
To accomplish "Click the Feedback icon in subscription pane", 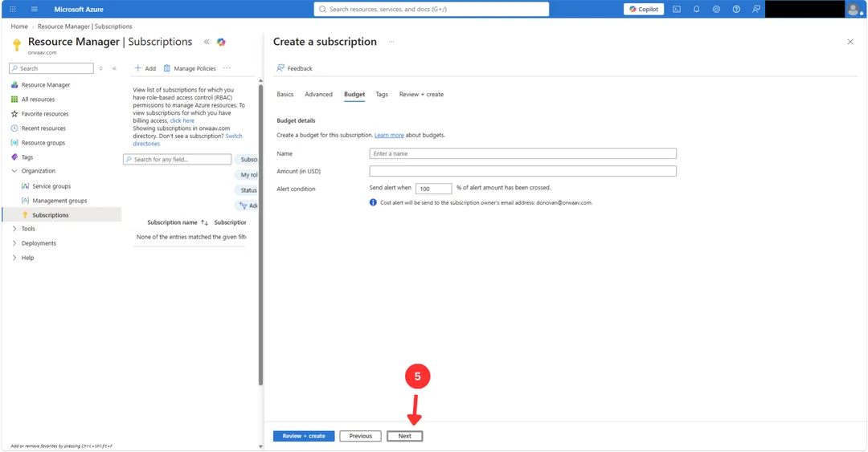I will [x=280, y=68].
